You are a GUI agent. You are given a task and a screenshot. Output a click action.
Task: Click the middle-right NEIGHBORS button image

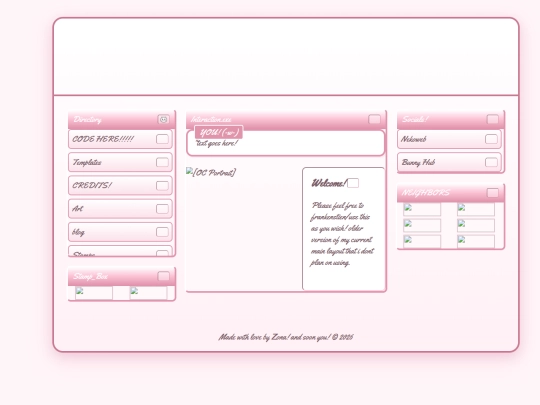[x=476, y=226]
